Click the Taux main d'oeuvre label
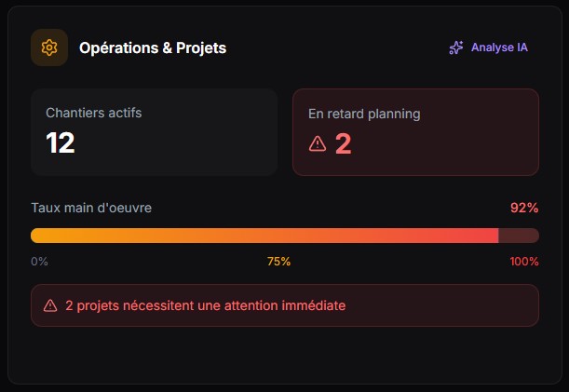The height and width of the screenshot is (392, 569). pos(91,208)
